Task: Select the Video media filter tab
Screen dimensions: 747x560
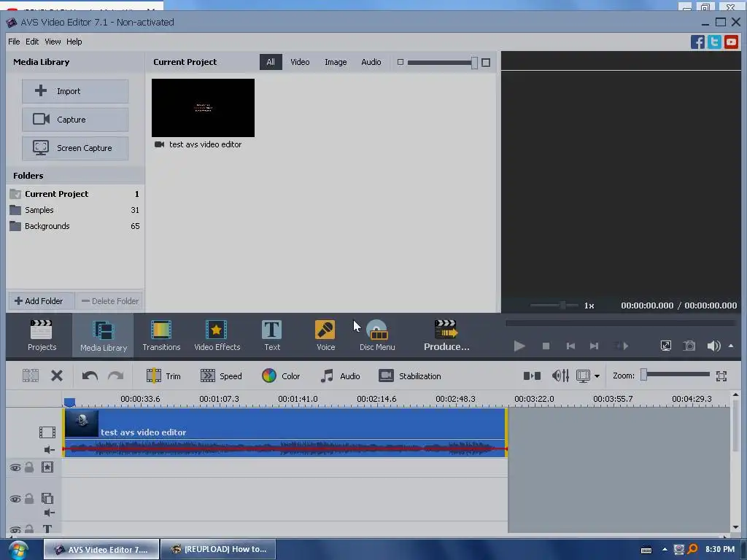Action: (300, 62)
